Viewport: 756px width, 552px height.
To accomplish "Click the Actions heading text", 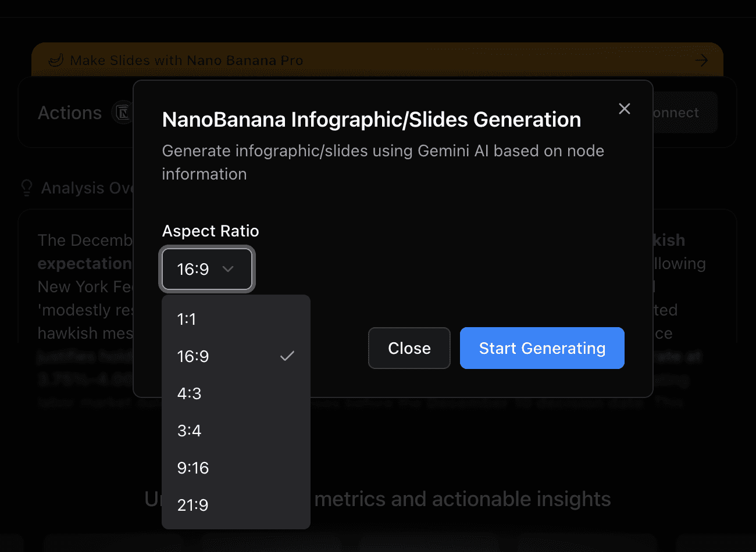I will tap(70, 113).
